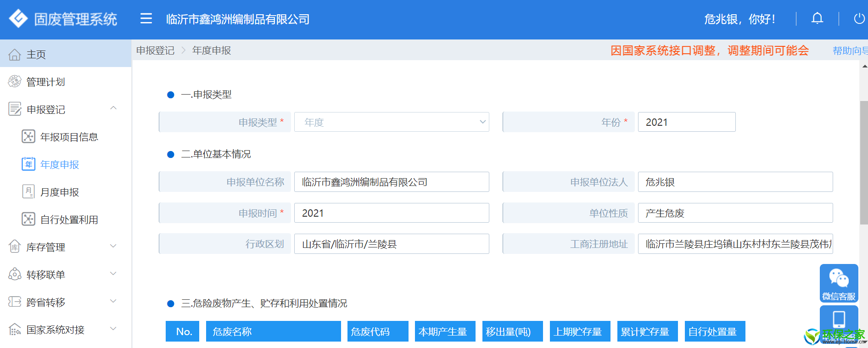Click the 申报单位法人 field 危兆银
The height and width of the screenshot is (348, 868).
(x=735, y=182)
